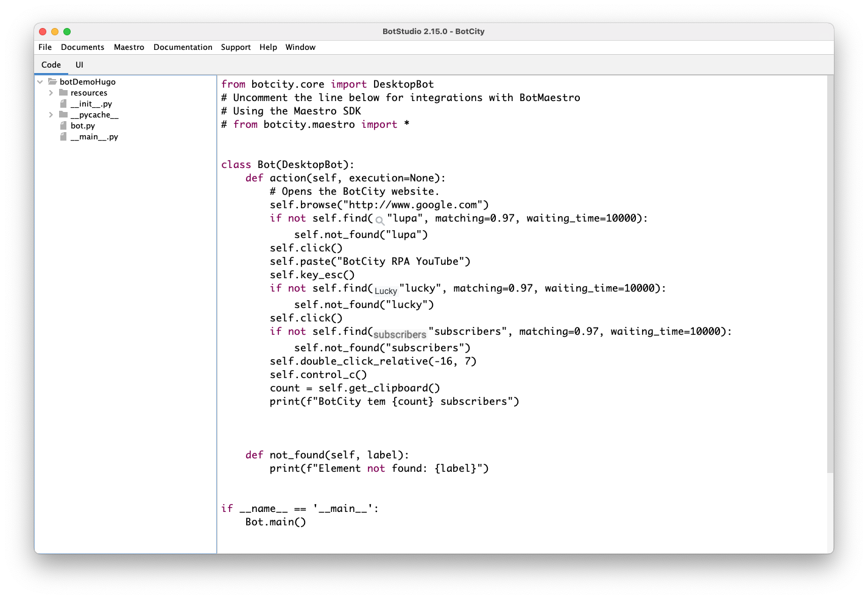
Task: Select __main__.py in the project tree
Action: (x=95, y=136)
